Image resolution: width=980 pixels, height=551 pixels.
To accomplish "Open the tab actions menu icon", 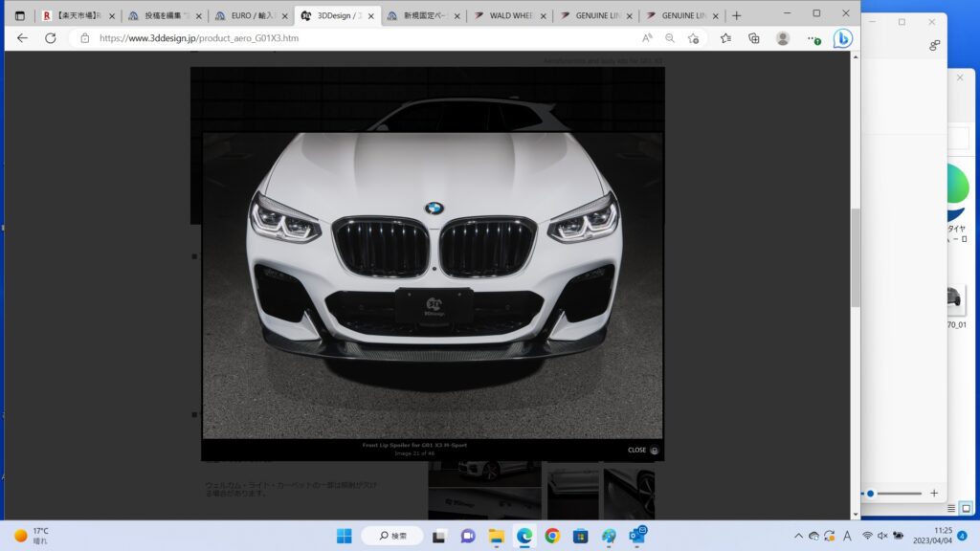I will pos(20,15).
